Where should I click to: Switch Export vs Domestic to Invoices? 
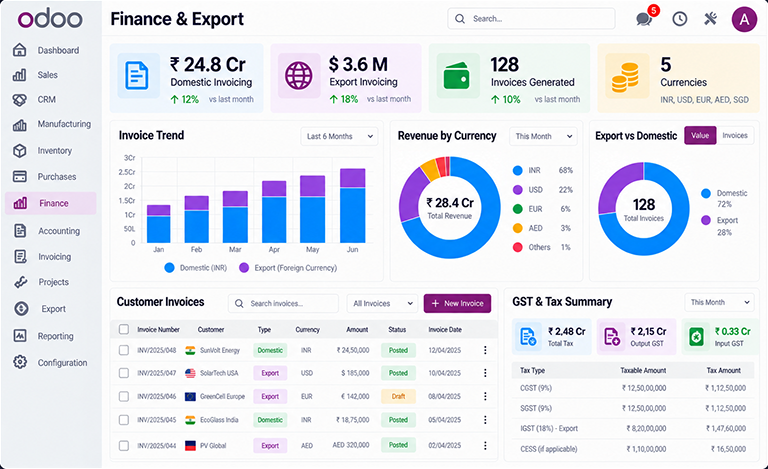(735, 136)
